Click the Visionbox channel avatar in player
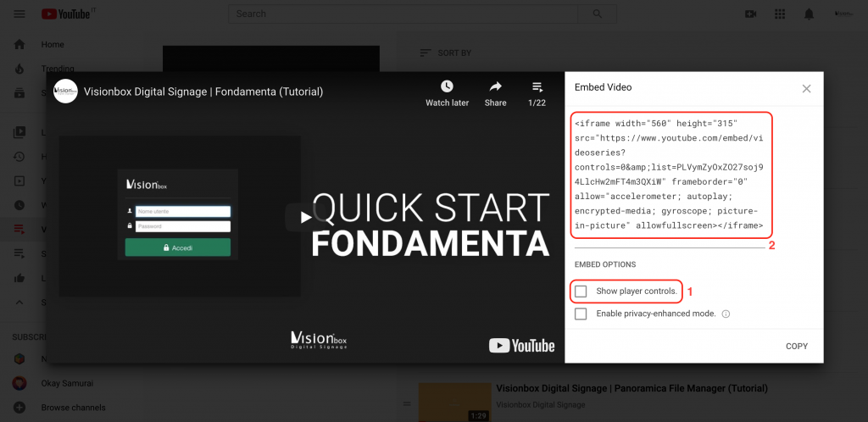Image resolution: width=868 pixels, height=422 pixels. (x=65, y=92)
